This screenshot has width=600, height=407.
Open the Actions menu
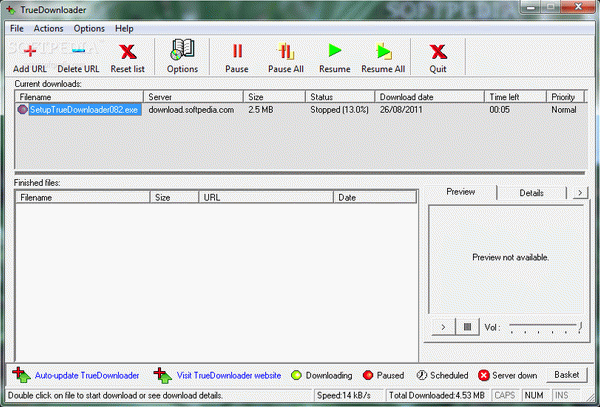coord(48,28)
